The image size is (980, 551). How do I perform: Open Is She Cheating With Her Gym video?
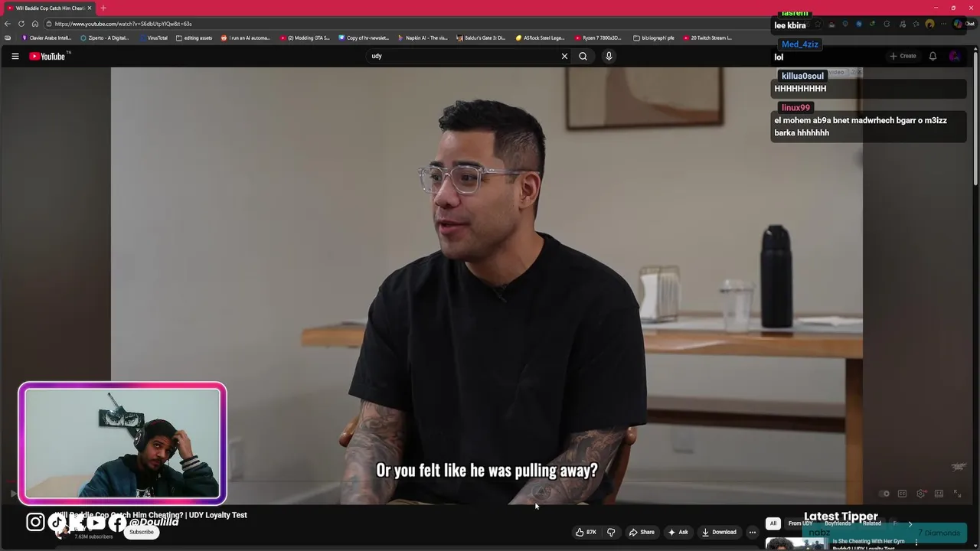(x=868, y=544)
